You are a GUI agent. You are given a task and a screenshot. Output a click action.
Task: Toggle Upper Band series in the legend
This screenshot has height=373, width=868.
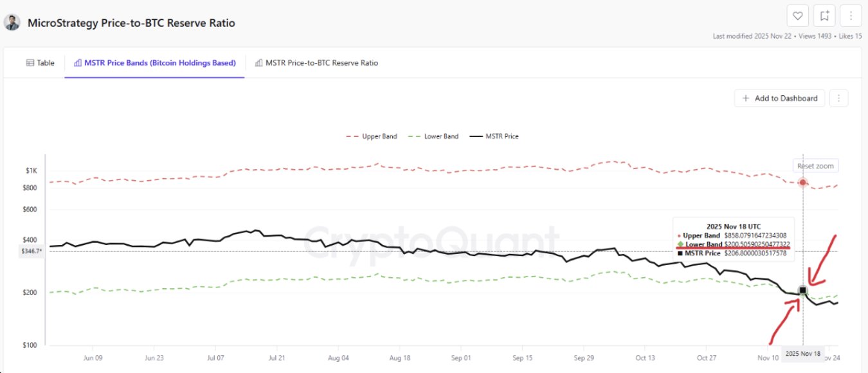(x=372, y=136)
